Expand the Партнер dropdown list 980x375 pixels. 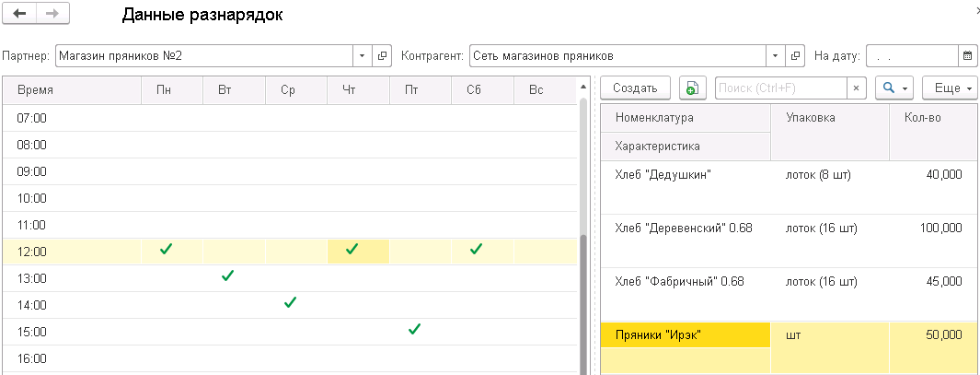pos(362,56)
